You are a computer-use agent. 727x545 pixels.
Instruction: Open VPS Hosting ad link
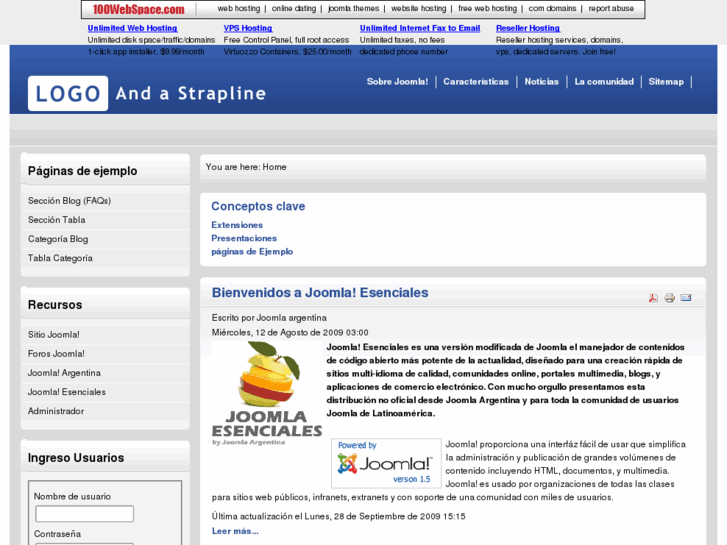(x=248, y=28)
